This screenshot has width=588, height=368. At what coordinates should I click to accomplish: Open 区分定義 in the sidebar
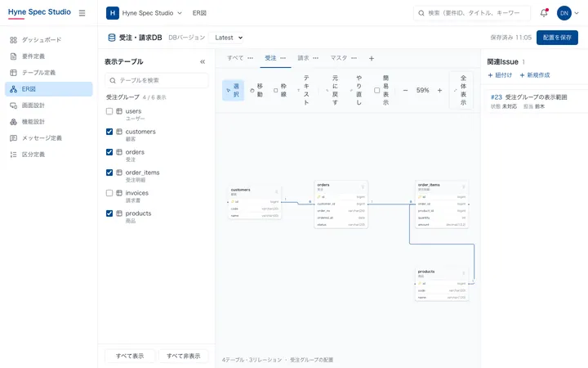coord(49,155)
